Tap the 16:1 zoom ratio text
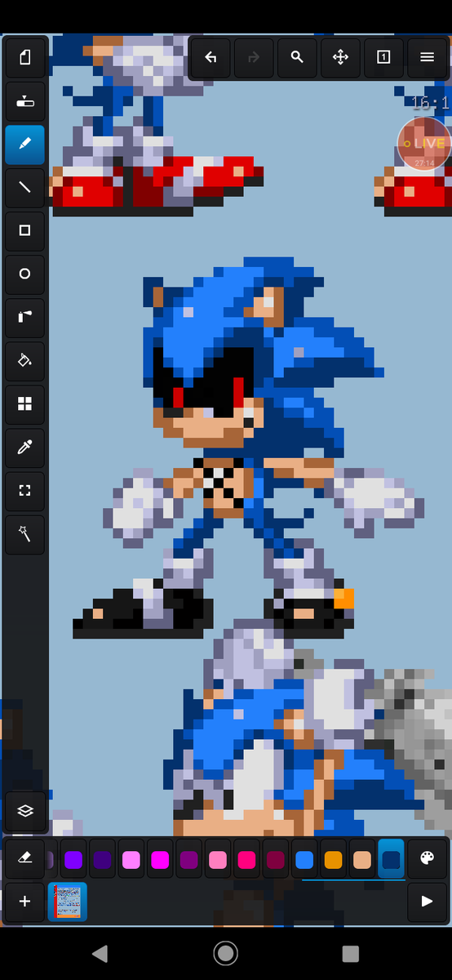Screen dimensions: 452x980 click(430, 103)
